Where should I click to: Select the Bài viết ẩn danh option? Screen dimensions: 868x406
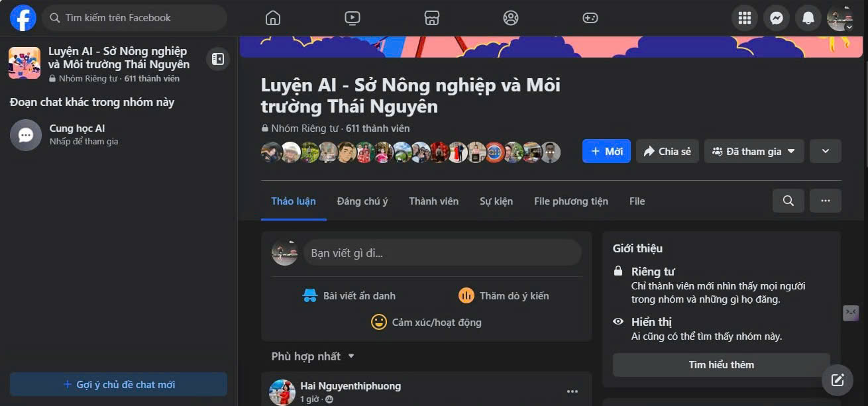coord(349,296)
